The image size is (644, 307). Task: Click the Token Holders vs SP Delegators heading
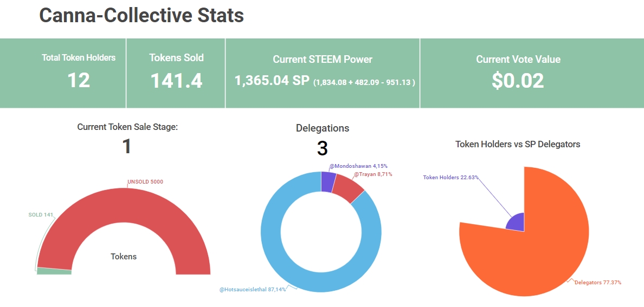pyautogui.click(x=517, y=144)
